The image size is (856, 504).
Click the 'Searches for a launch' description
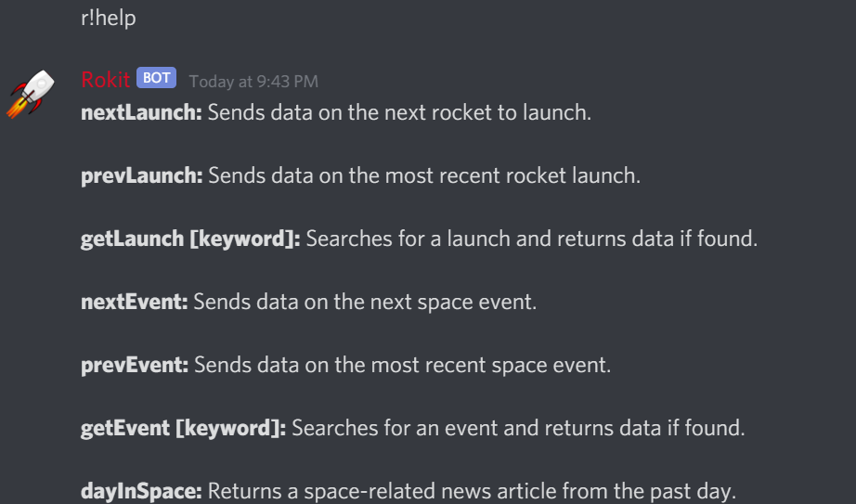coord(531,239)
